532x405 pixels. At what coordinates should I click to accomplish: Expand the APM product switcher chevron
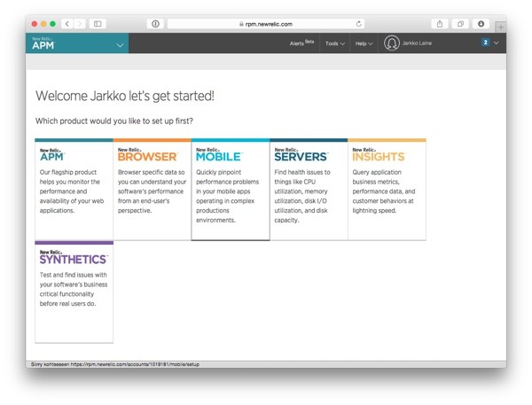(120, 45)
